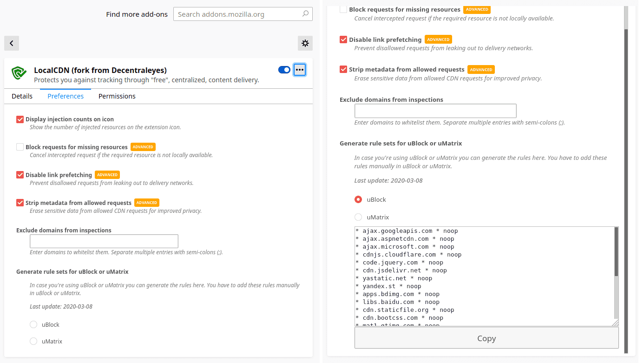Click the search magnifier icon
The height and width of the screenshot is (363, 644).
tap(305, 14)
